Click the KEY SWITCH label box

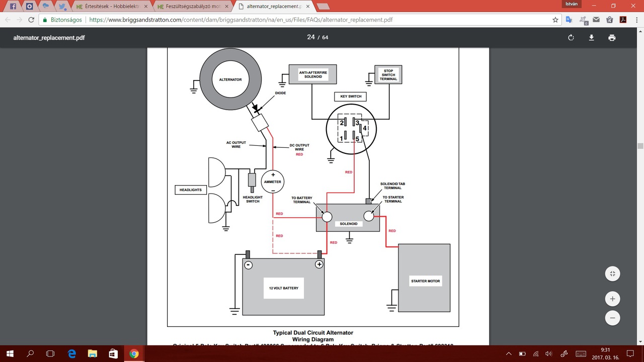351,96
